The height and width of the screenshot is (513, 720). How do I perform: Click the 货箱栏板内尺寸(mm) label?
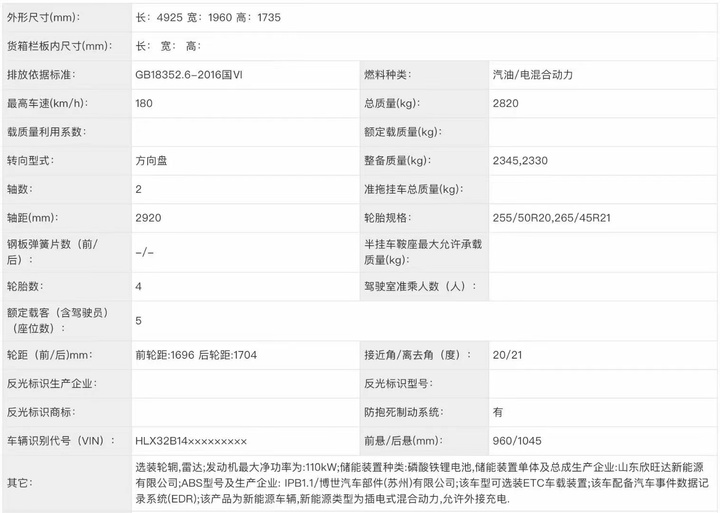[59, 46]
